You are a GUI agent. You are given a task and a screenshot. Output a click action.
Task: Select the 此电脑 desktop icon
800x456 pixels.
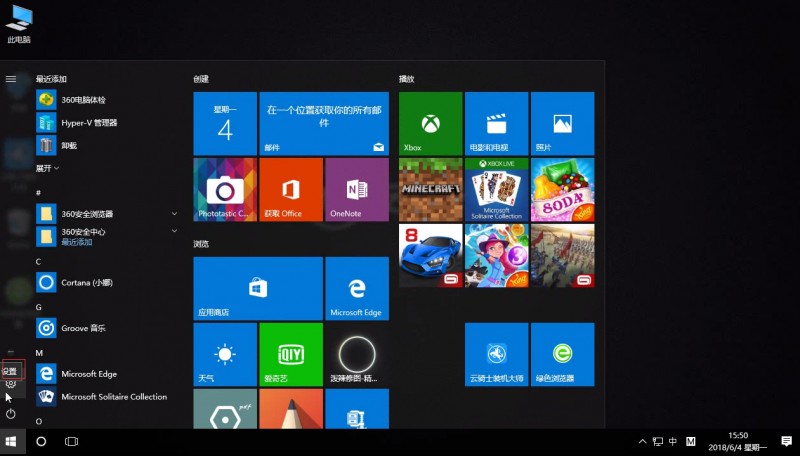tap(19, 24)
